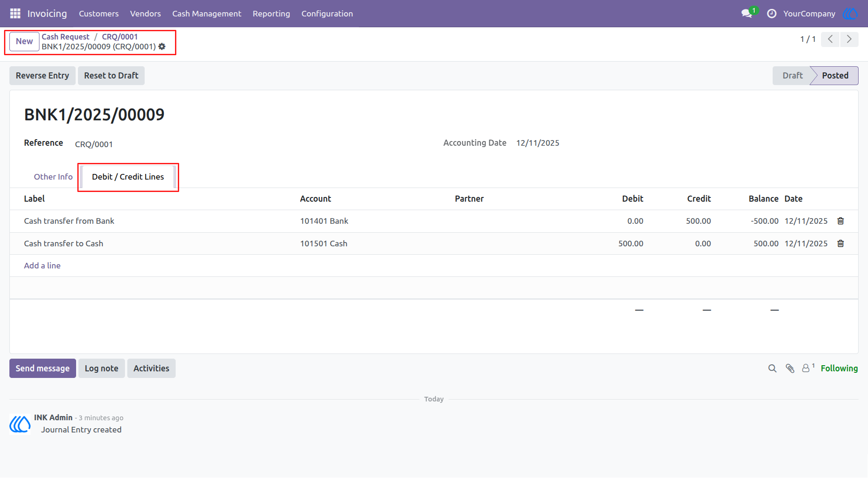Open the CRQ/0001 breadcrumb link
This screenshot has width=868, height=479.
tap(120, 37)
